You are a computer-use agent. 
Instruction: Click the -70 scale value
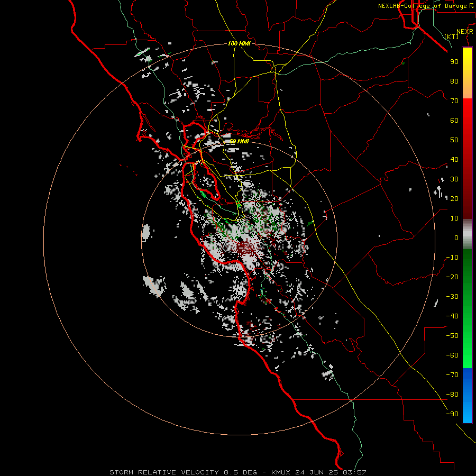pos(452,375)
